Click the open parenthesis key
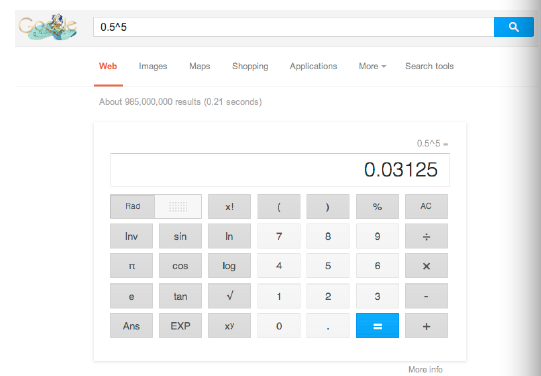Image resolution: width=541 pixels, height=376 pixels. 279,206
